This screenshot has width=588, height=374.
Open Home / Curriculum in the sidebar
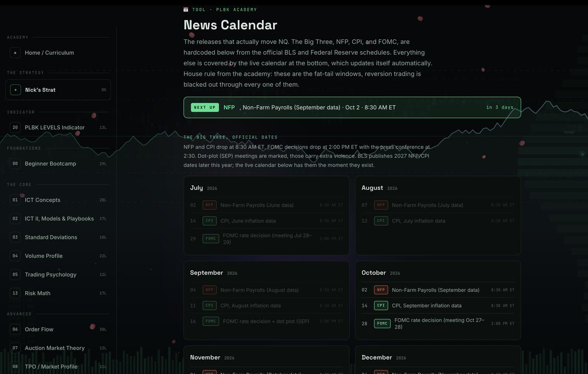pos(58,53)
